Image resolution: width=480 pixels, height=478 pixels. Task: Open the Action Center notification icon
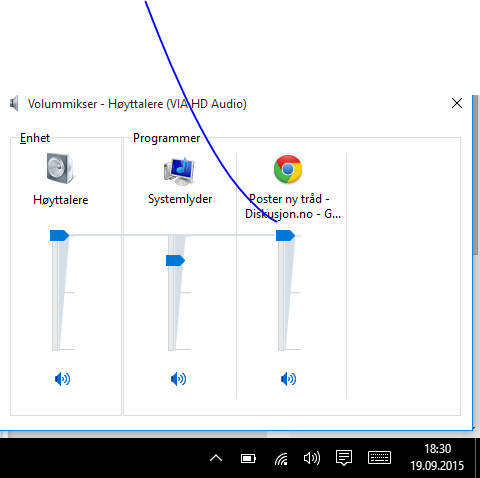click(x=344, y=458)
